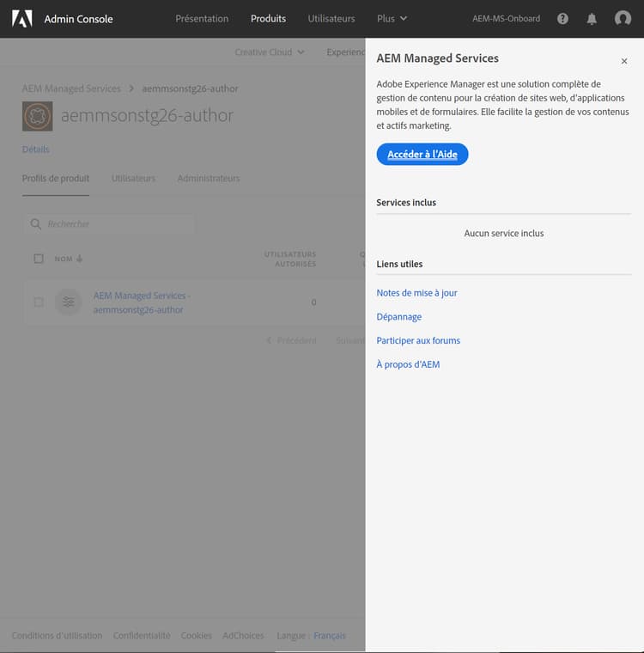
Task: Click the Détails link
Action: pyautogui.click(x=35, y=150)
